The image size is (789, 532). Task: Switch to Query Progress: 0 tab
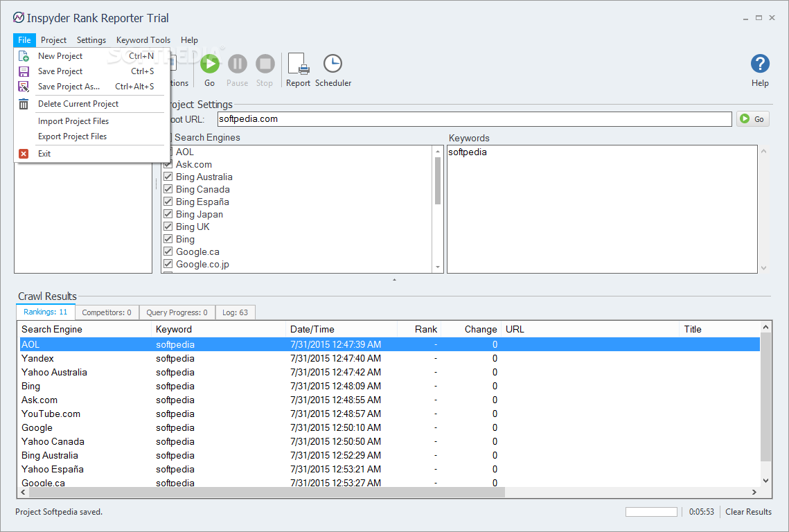[x=177, y=312]
